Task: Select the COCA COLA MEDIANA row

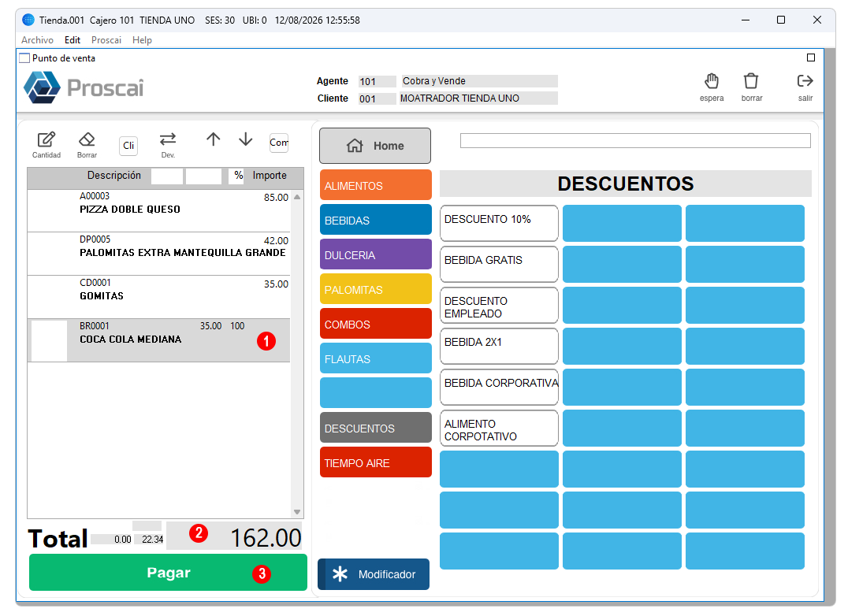Action: coord(159,340)
